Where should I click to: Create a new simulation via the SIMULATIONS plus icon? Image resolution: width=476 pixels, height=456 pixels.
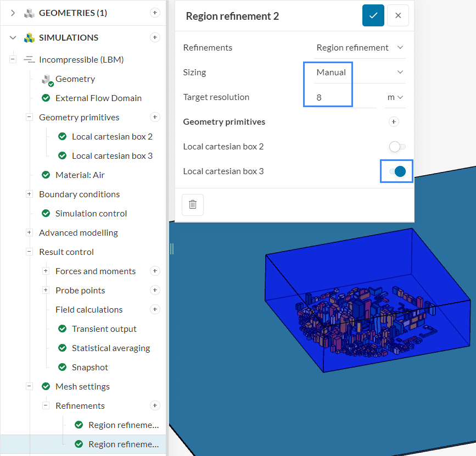pyautogui.click(x=154, y=37)
